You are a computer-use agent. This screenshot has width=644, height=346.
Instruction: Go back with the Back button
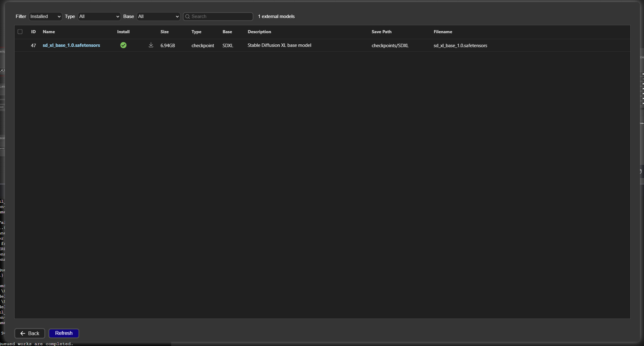pyautogui.click(x=30, y=333)
